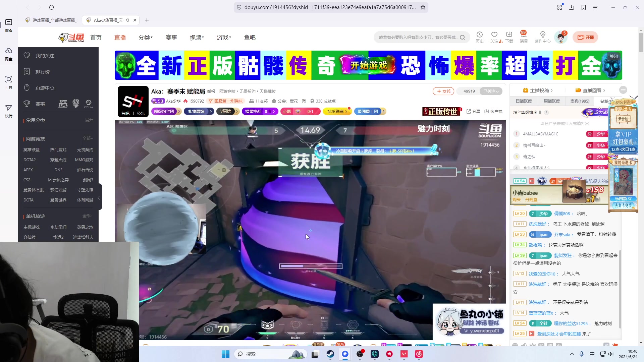The width and height of the screenshot is (644, 362).
Task: Bookmark page with star icon
Action: click(423, 7)
